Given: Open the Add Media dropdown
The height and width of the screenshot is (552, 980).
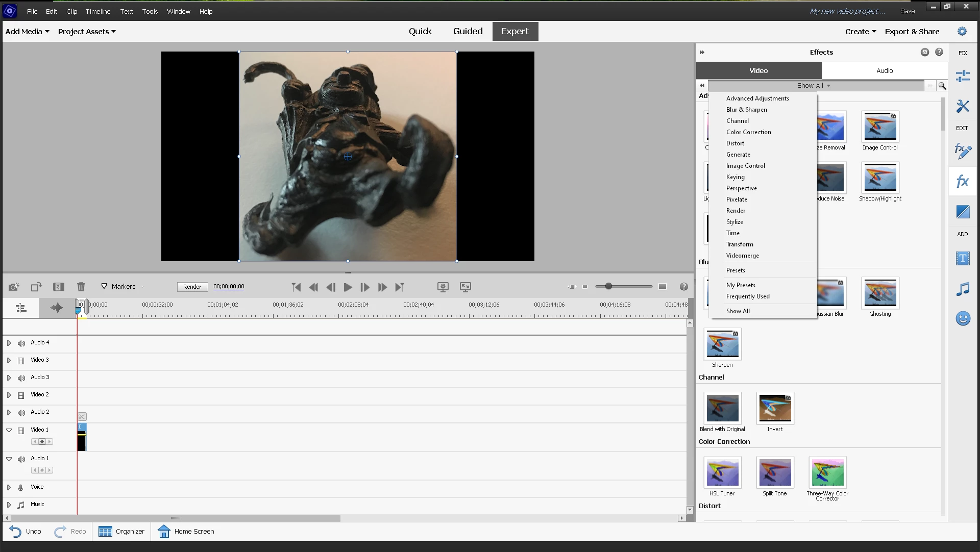Looking at the screenshot, I should click(27, 32).
